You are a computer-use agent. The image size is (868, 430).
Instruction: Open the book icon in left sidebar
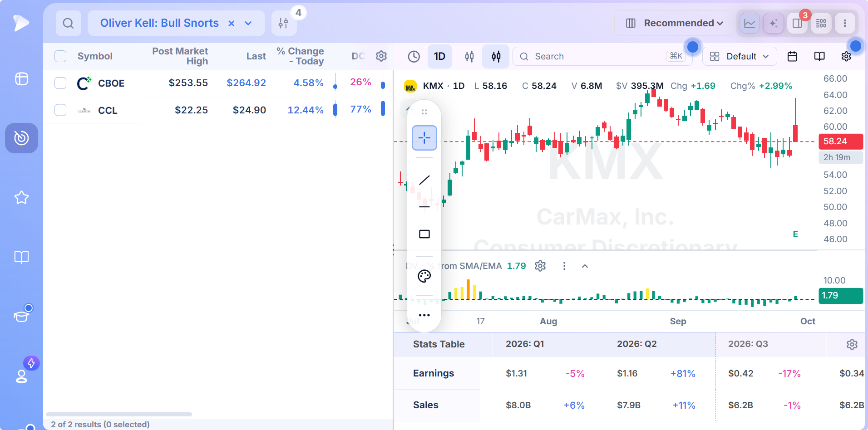[21, 257]
